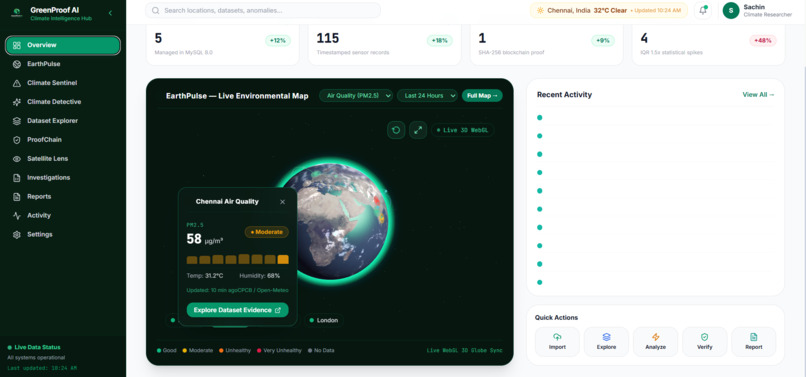
Task: Click the Live 3D WebGL badge
Action: (463, 130)
